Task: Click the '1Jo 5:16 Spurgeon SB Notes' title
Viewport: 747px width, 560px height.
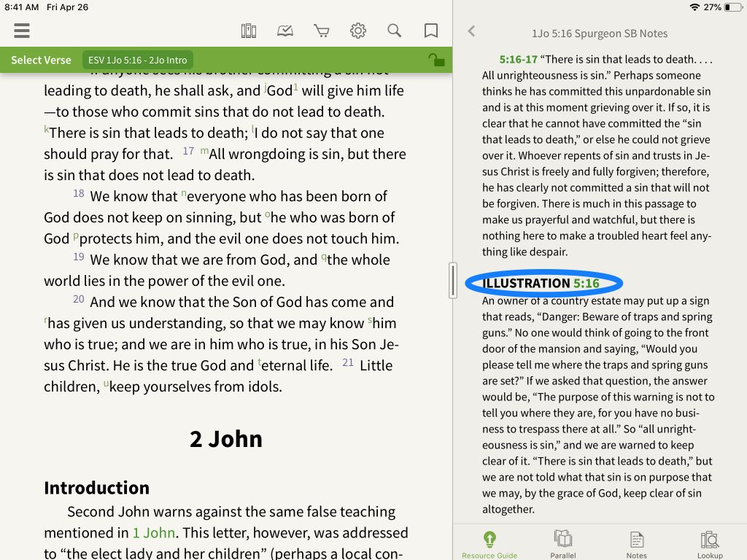Action: [600, 34]
